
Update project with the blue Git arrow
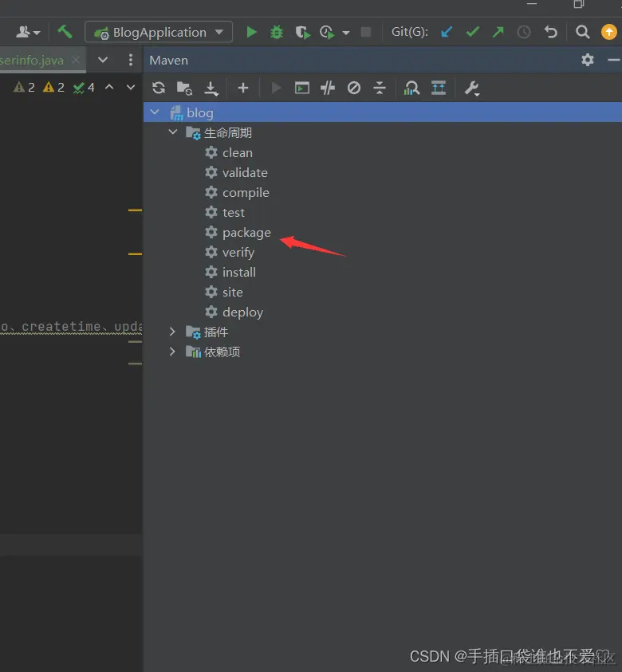click(x=447, y=32)
